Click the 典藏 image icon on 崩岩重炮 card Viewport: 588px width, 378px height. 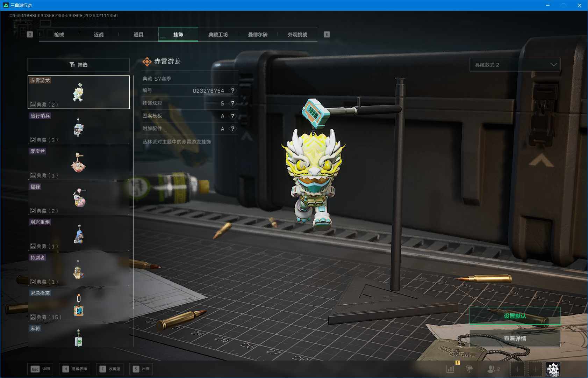click(x=33, y=246)
